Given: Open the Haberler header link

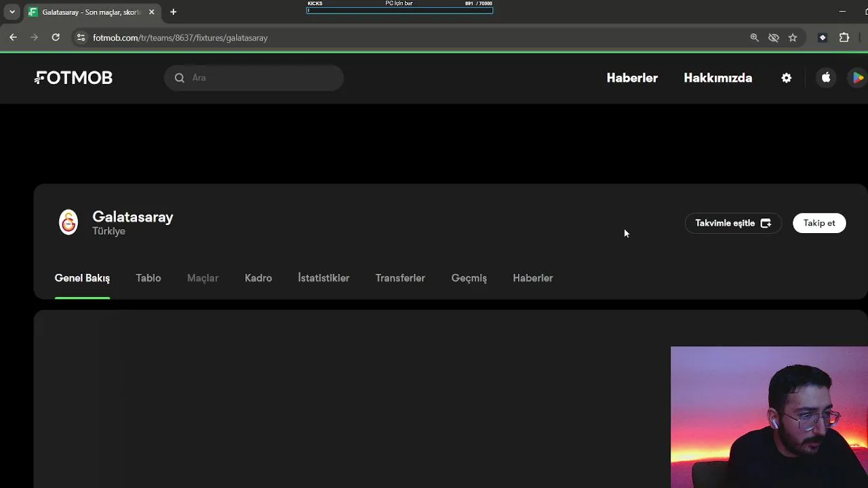Looking at the screenshot, I should coord(632,78).
